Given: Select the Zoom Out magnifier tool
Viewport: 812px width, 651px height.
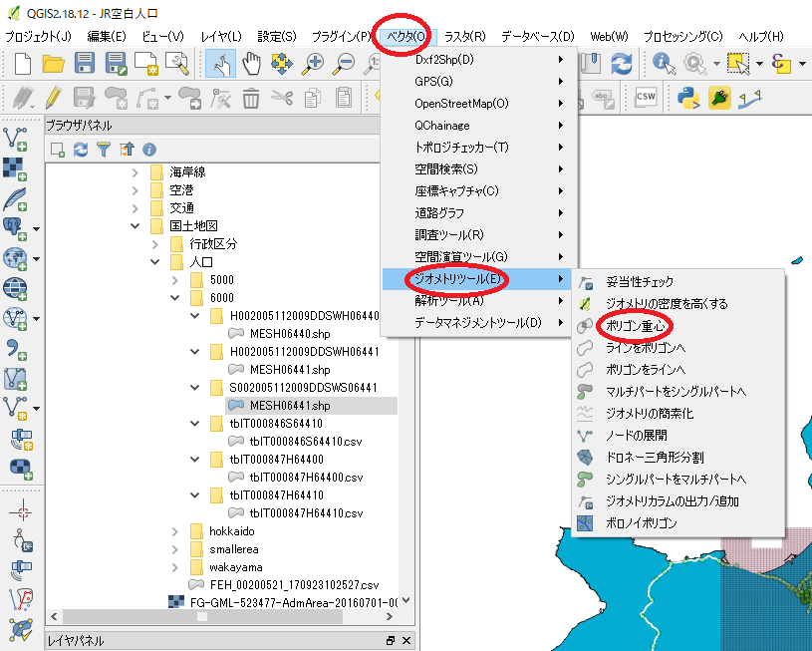Looking at the screenshot, I should [344, 63].
